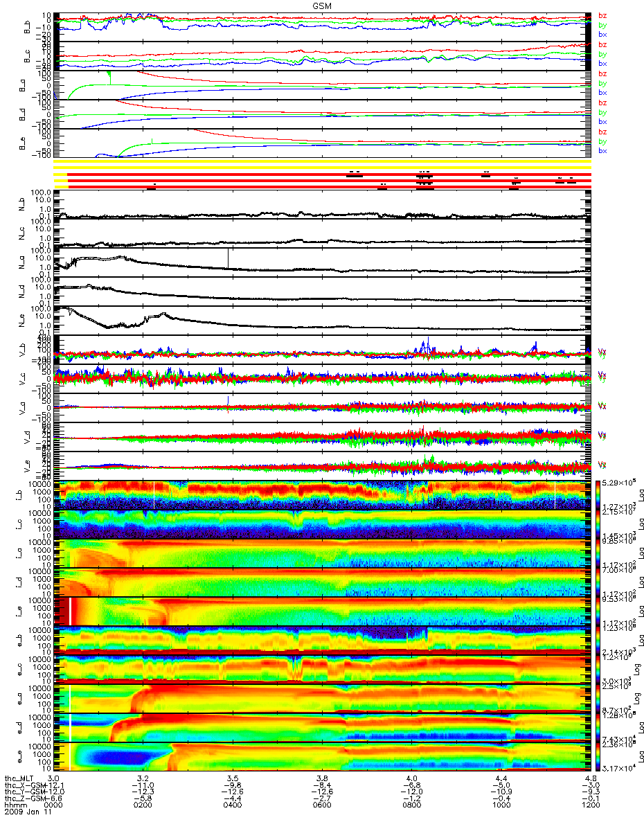644x831 pixels.
Task: Select the X-GSM value -9.8
Action: coord(233,786)
